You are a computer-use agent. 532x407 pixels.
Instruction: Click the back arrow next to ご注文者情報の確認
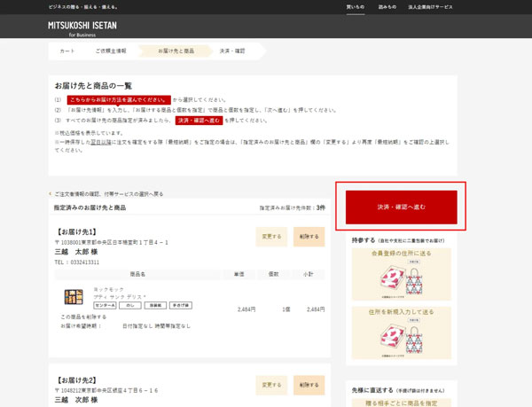pyautogui.click(x=51, y=193)
